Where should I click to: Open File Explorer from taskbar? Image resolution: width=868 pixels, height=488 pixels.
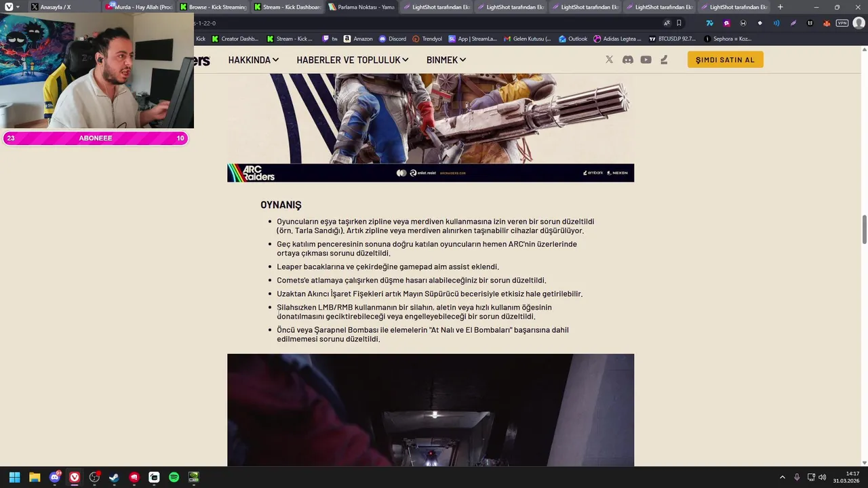[35, 477]
